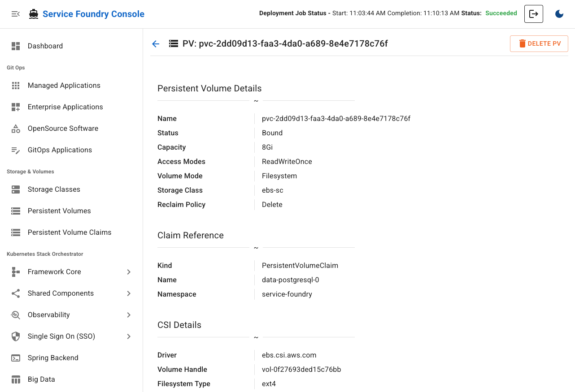Image resolution: width=575 pixels, height=392 pixels.
Task: Click the Persistent Volumes list icon
Action: [x=16, y=211]
